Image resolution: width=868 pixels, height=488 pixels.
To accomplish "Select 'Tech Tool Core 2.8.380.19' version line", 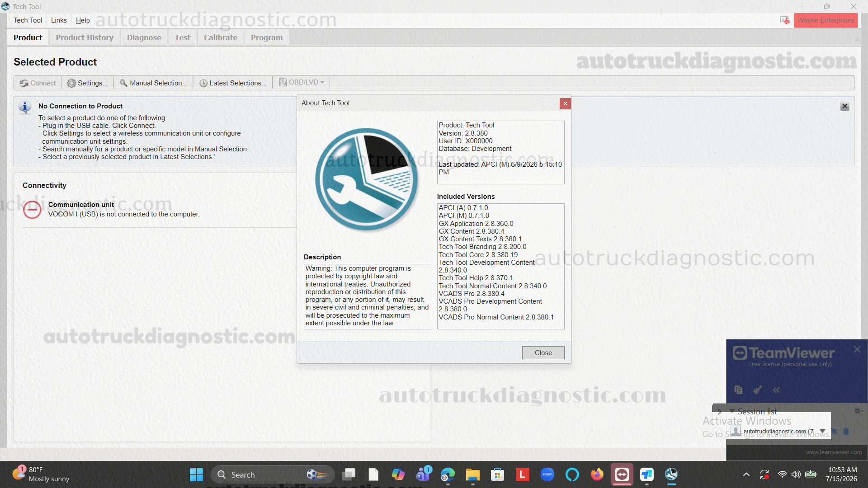I will [x=478, y=255].
